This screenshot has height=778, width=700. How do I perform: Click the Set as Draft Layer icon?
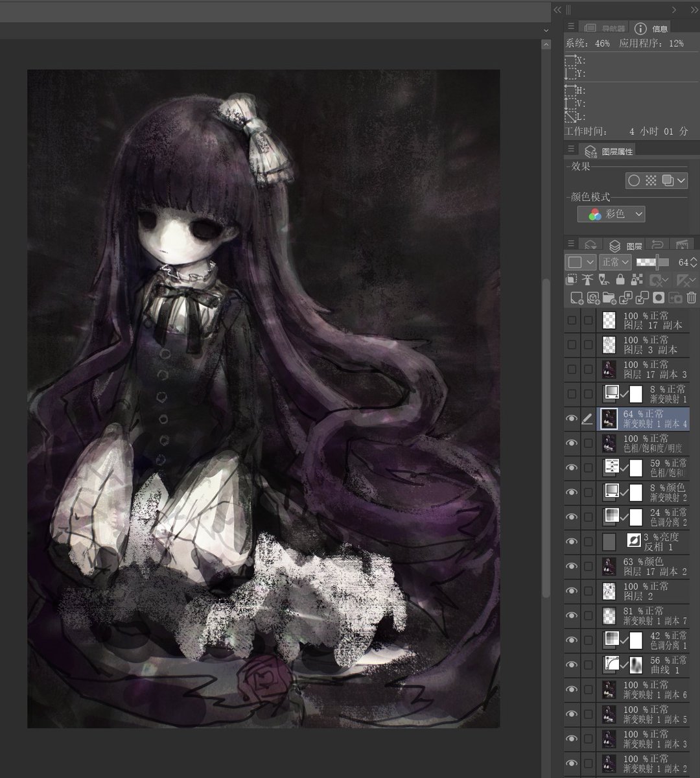[603, 279]
